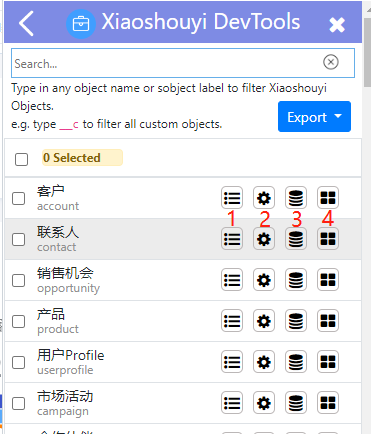Open grid icon for campaign

point(328,403)
